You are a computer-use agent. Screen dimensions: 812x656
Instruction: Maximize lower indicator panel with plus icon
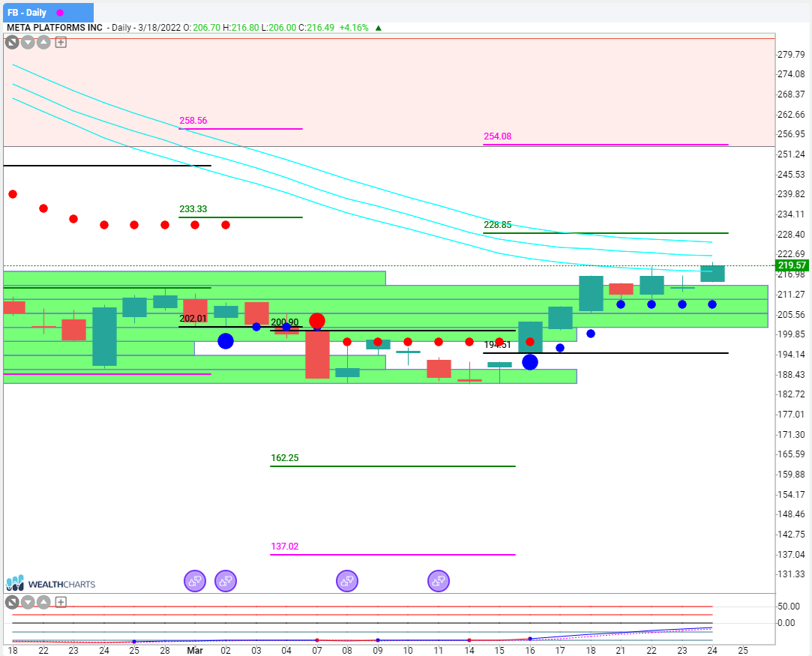[61, 602]
